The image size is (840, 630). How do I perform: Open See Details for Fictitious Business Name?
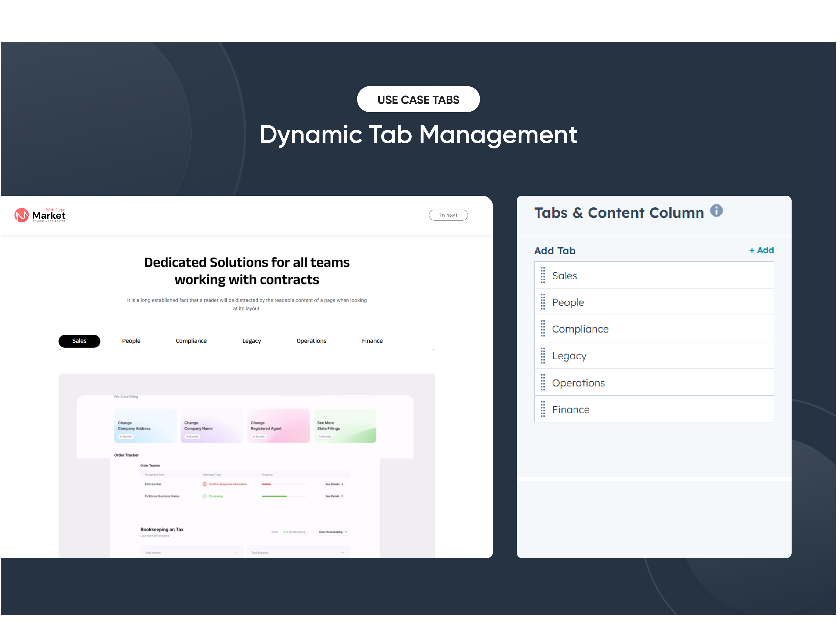tap(334, 496)
